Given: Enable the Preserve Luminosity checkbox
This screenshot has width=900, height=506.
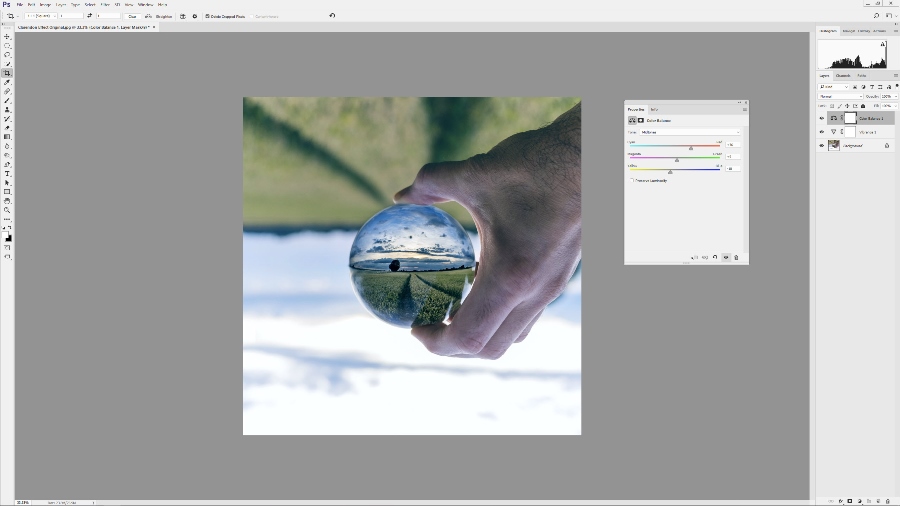Looking at the screenshot, I should (x=632, y=180).
